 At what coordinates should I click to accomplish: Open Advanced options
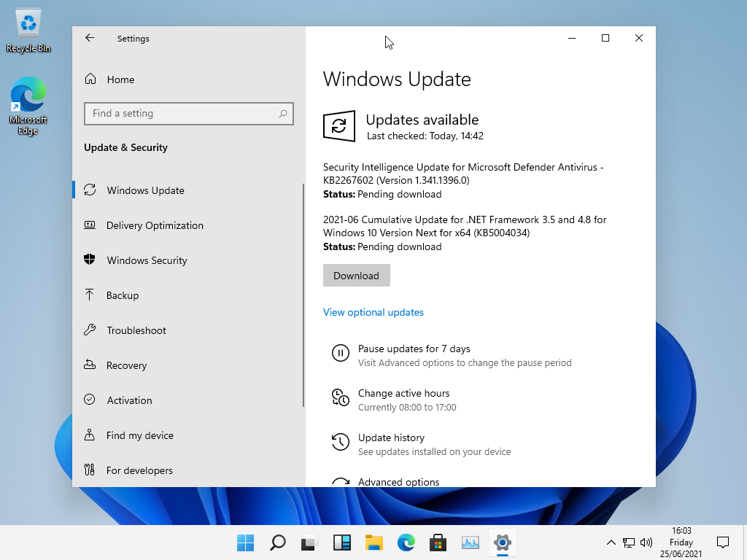[x=398, y=482]
